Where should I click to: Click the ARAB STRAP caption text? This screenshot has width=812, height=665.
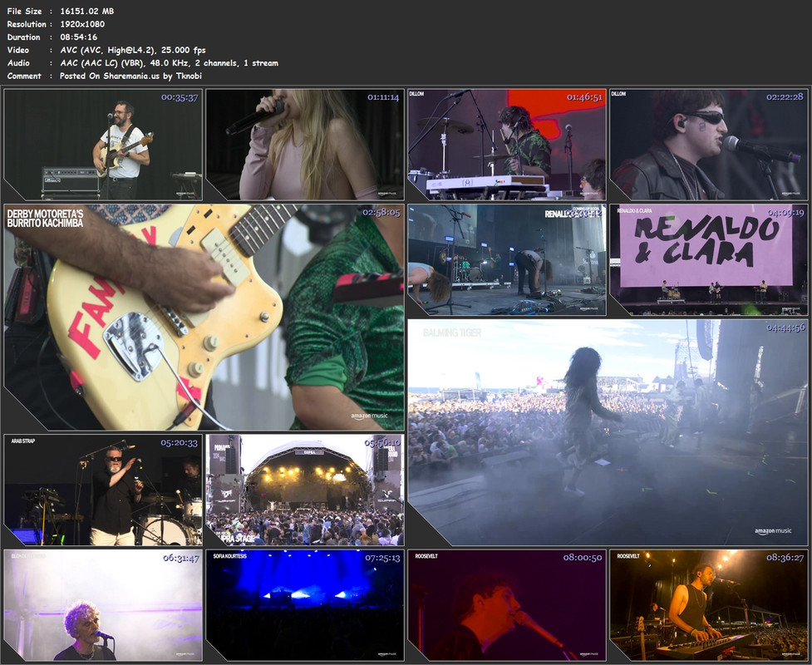point(23,441)
